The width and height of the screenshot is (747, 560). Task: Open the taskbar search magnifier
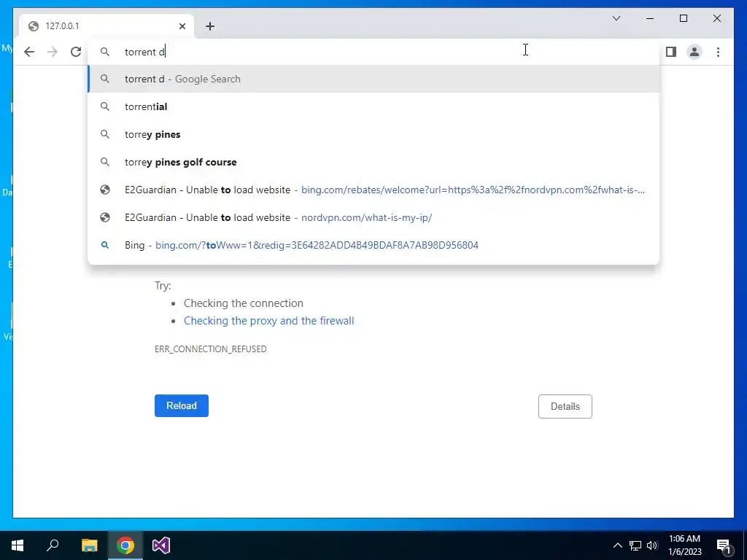tap(53, 545)
